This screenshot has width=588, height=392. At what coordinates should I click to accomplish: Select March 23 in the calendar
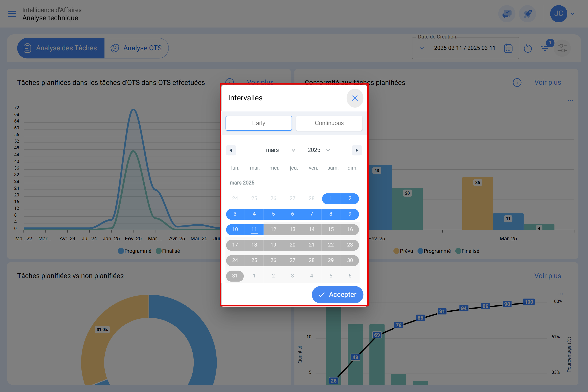[350, 245]
